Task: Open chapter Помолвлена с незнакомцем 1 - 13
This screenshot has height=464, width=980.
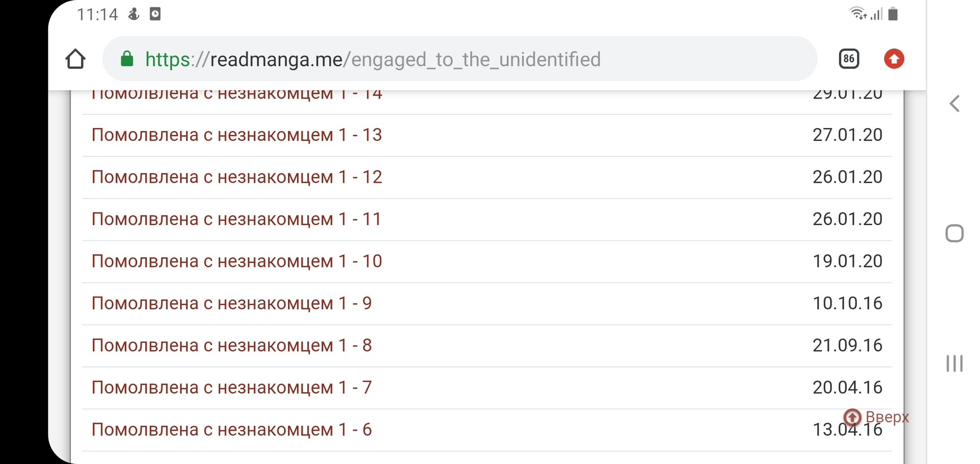Action: coord(237,135)
